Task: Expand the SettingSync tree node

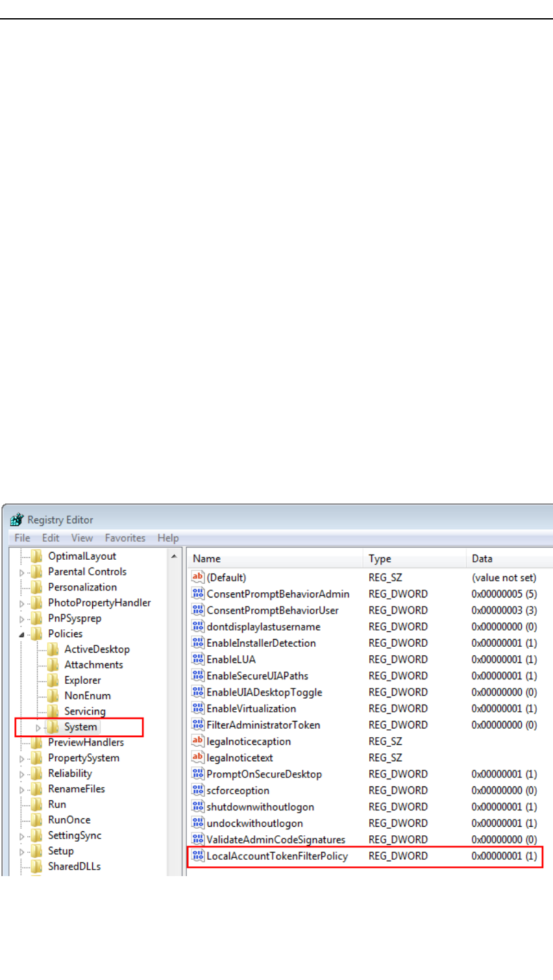Action: 22,836
